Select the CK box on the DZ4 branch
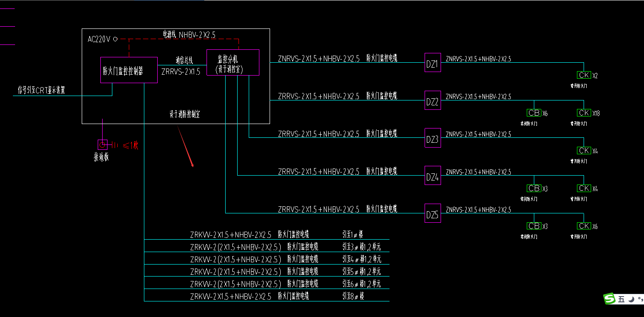Image resolution: width=644 pixels, height=317 pixels. [584, 189]
